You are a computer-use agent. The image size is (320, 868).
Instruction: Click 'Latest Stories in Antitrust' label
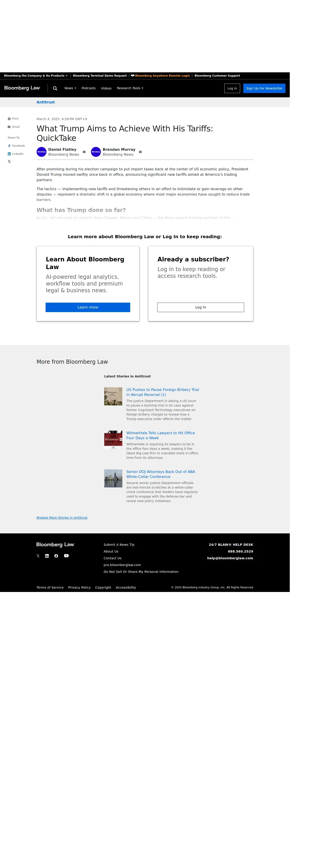(127, 376)
